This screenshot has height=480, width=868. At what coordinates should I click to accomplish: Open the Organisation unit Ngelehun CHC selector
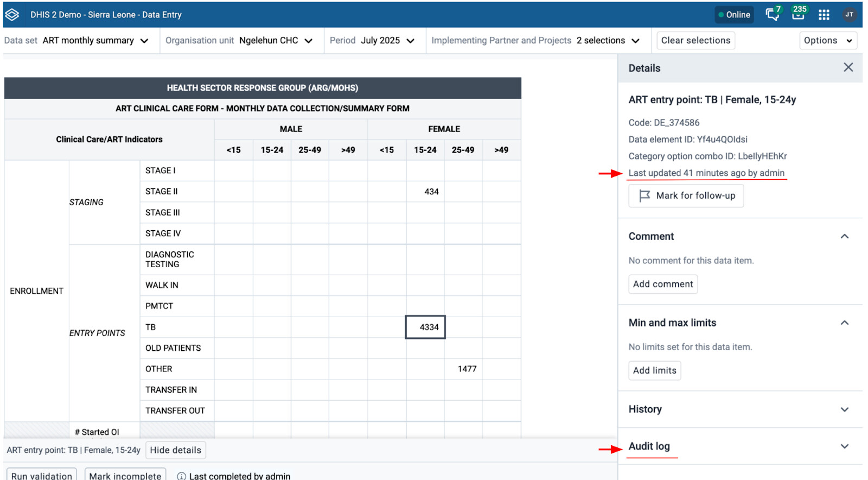click(239, 41)
